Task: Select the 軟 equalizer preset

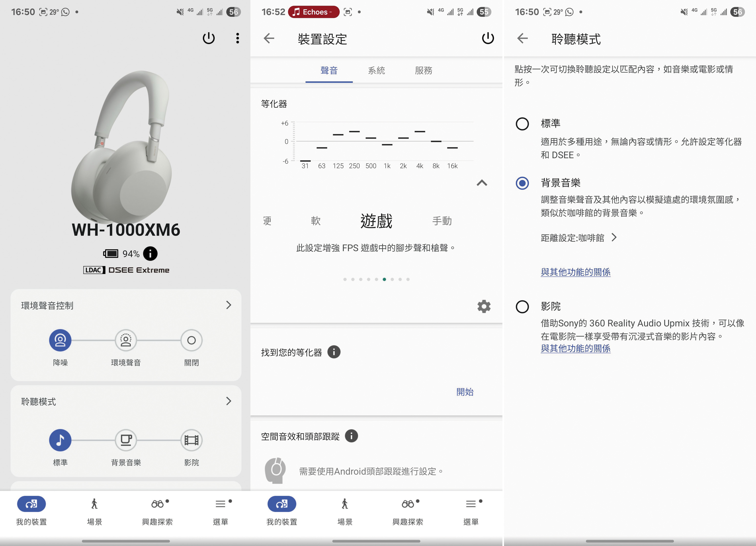Action: pyautogui.click(x=316, y=221)
